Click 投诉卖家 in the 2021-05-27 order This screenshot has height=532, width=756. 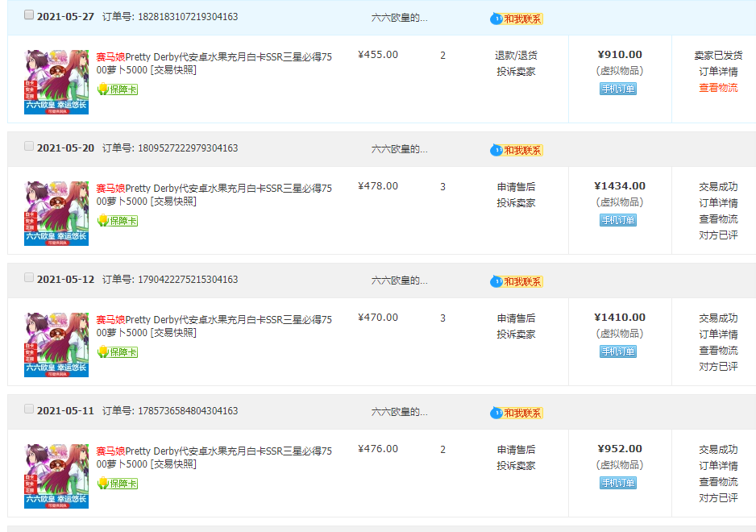[516, 72]
